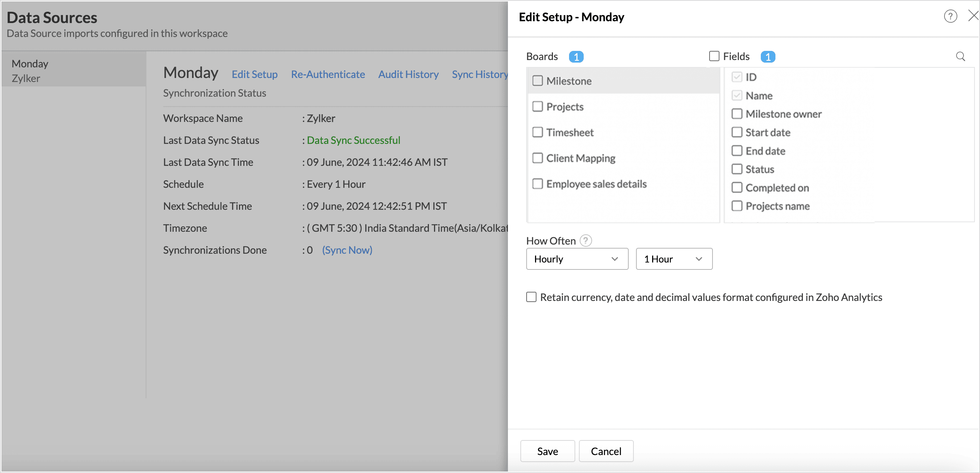Image resolution: width=980 pixels, height=473 pixels.
Task: Click the Data Sources page heading
Action: (x=52, y=18)
